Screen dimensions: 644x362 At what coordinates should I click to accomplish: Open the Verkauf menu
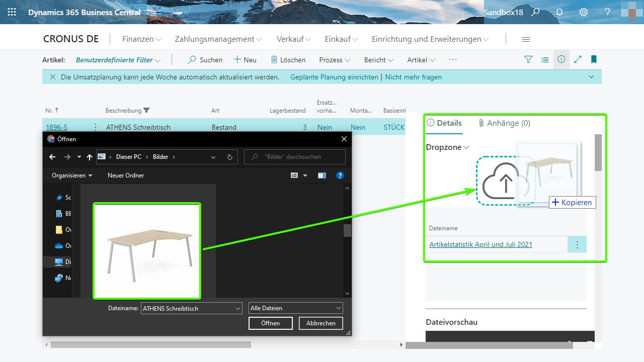click(x=294, y=39)
